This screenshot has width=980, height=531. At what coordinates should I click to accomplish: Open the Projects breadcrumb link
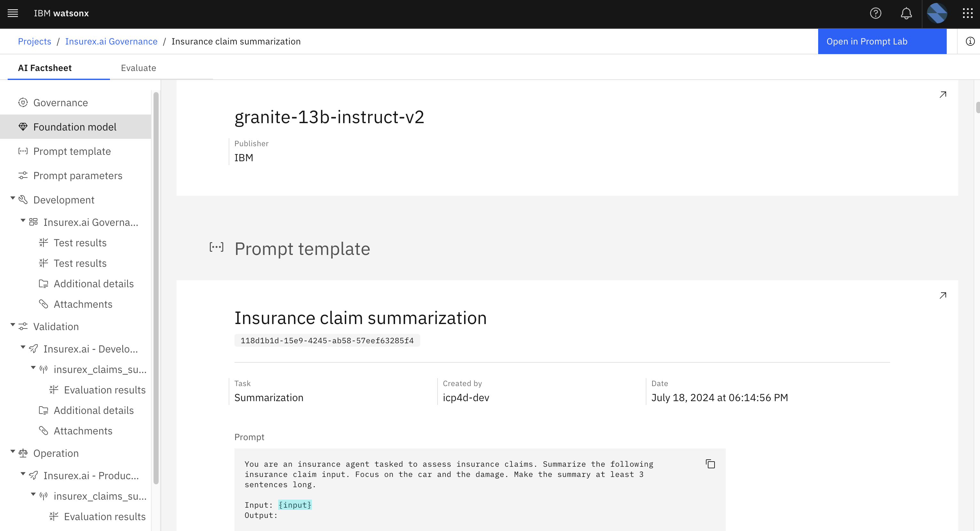34,41
